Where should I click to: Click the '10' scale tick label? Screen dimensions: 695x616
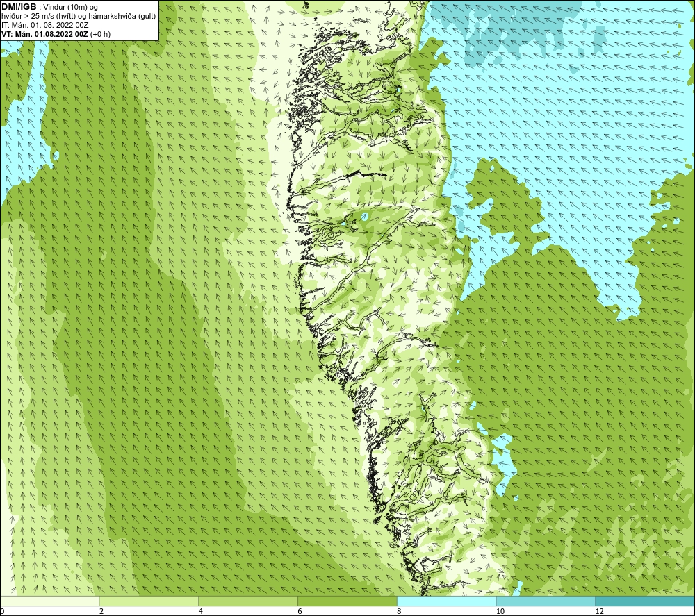(x=500, y=612)
